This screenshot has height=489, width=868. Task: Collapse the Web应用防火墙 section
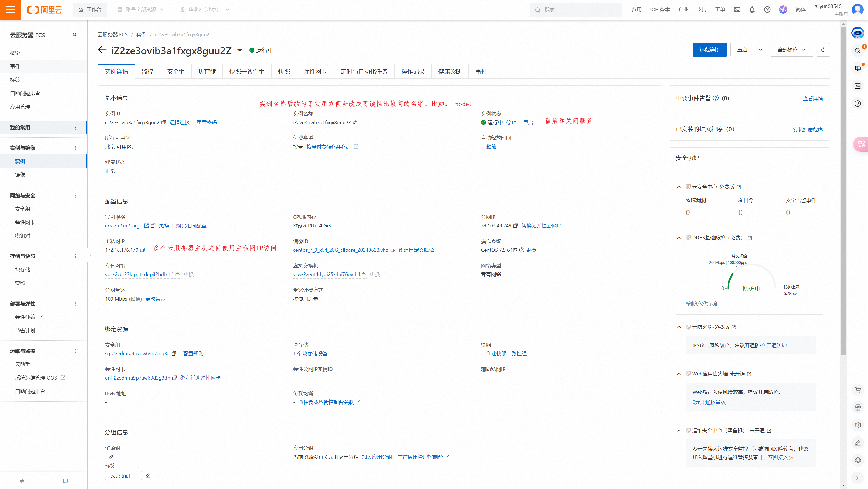(x=679, y=374)
